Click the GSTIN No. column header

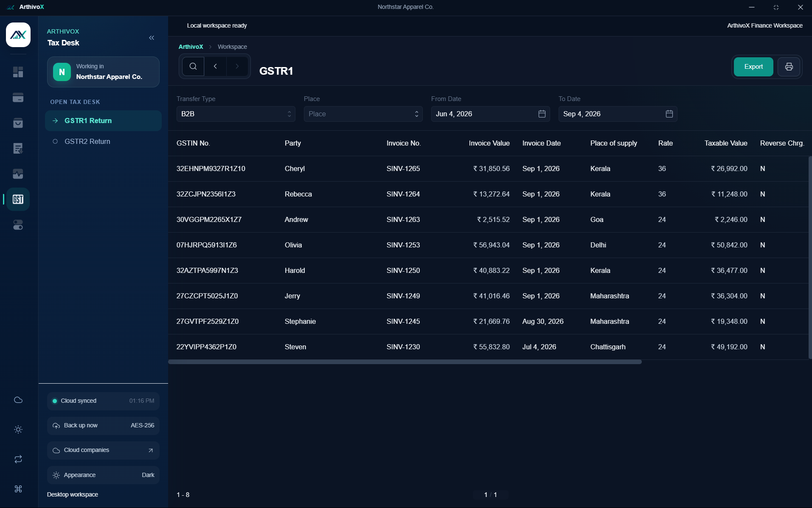(x=193, y=143)
